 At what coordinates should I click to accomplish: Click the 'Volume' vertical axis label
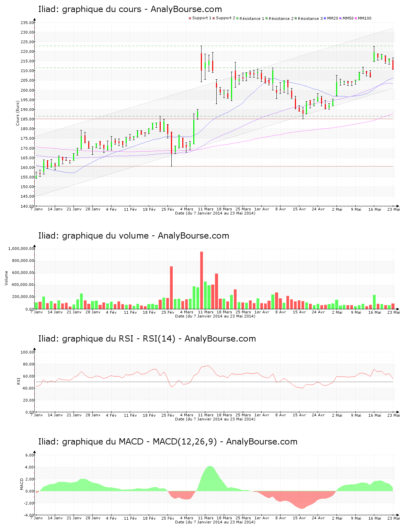[6, 278]
